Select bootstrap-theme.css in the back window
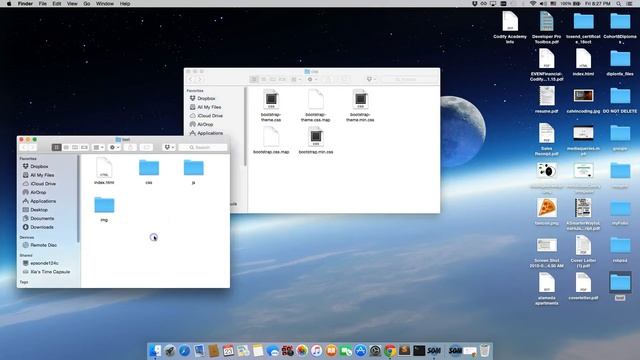Screen dimensions: 640x360 click(271, 105)
